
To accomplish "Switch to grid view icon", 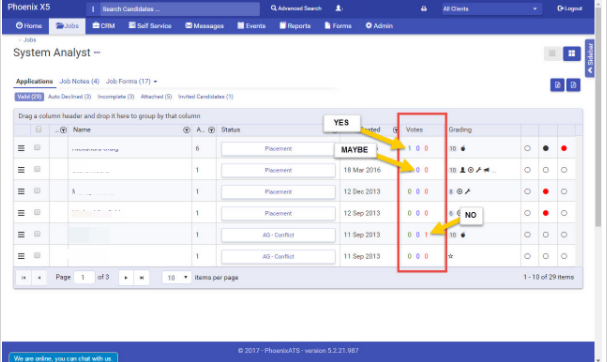I will coord(572,53).
